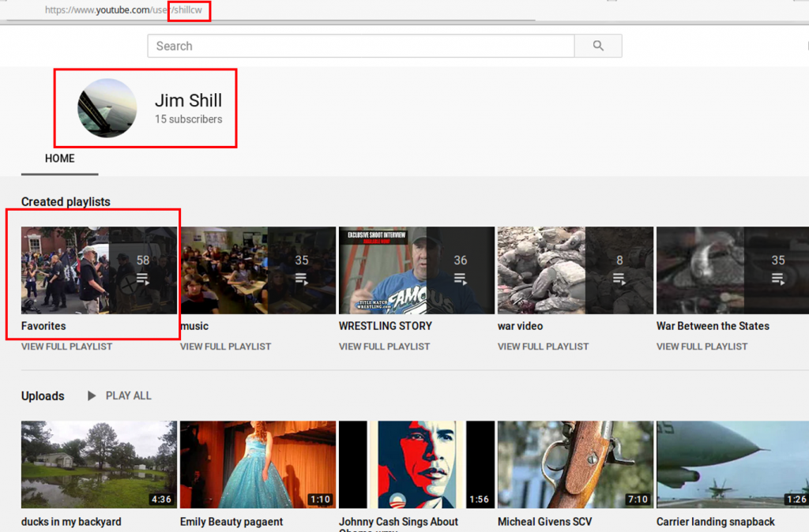809x532 pixels.
Task: Open the Johnny Cash Sings About video thumbnail
Action: pos(416,464)
